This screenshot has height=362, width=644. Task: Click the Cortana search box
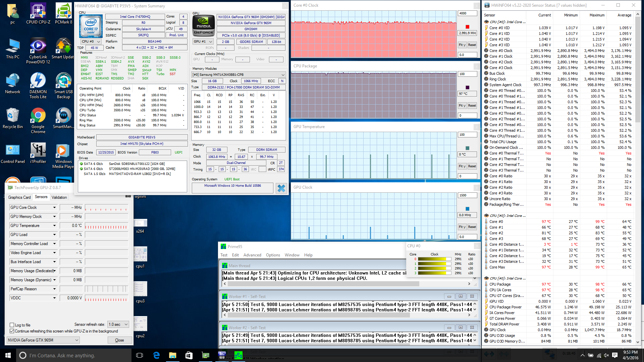click(74, 355)
